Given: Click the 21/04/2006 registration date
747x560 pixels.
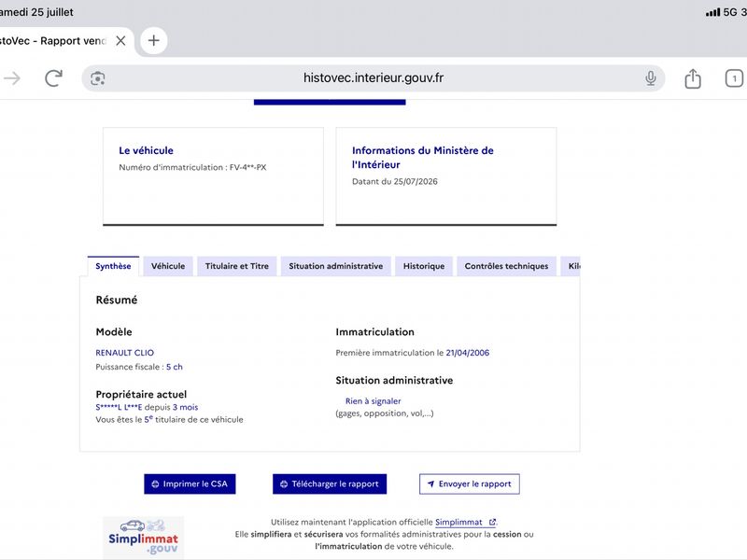Looking at the screenshot, I should [x=468, y=353].
